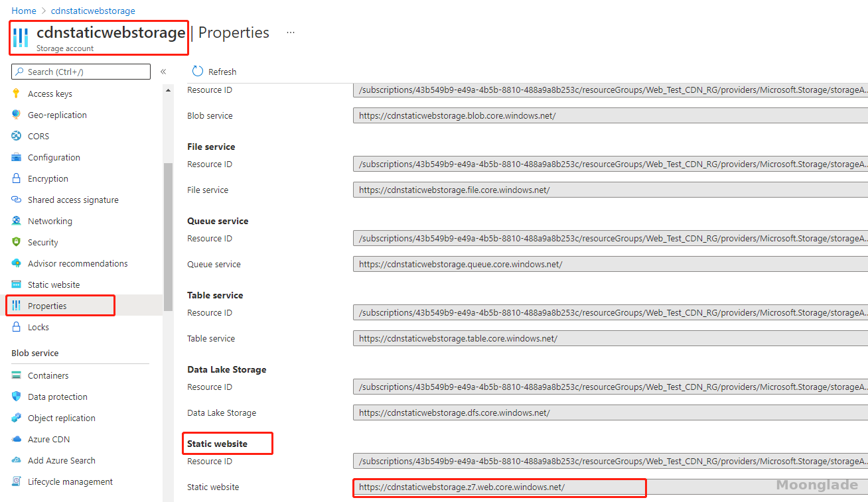Click the Data protection shield icon

coord(17,397)
